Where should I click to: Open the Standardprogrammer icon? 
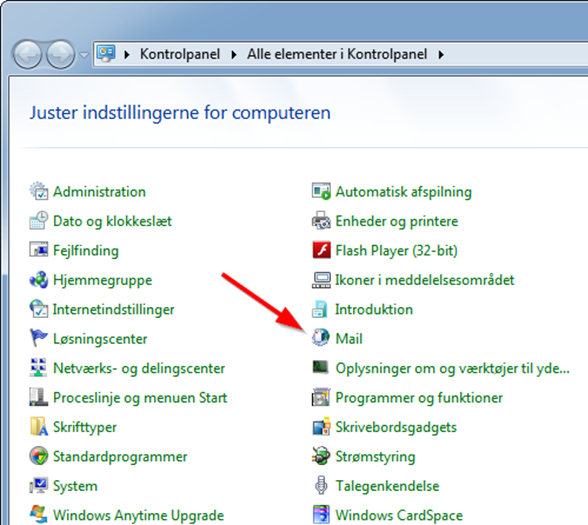pyautogui.click(x=39, y=456)
